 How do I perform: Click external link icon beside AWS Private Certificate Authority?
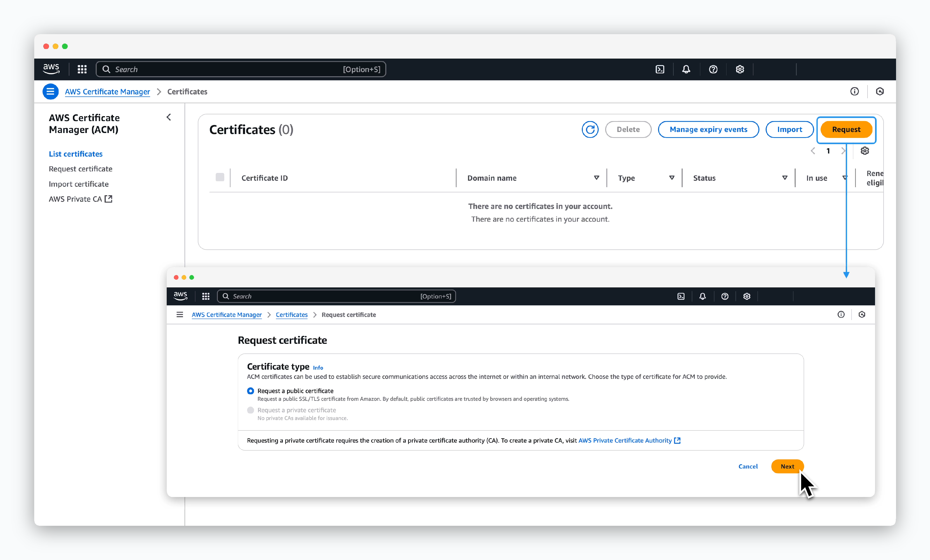pyautogui.click(x=677, y=440)
